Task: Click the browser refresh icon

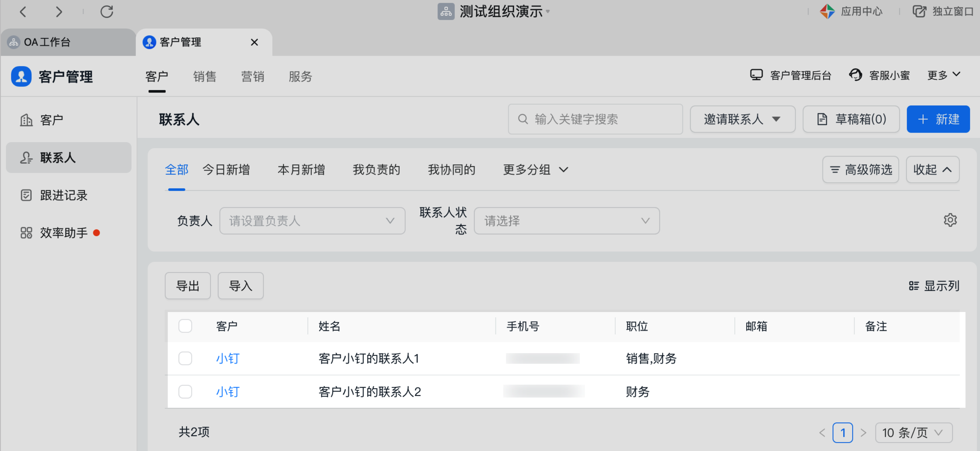Action: (x=106, y=12)
